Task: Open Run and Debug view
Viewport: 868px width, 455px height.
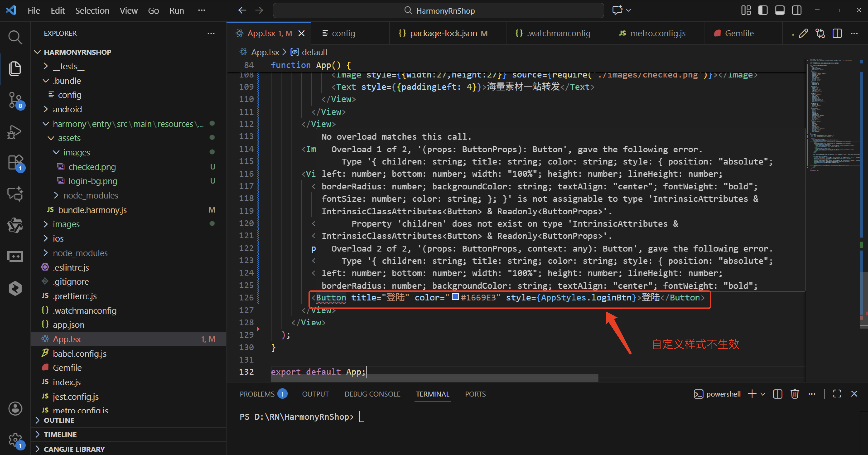Action: click(15, 132)
